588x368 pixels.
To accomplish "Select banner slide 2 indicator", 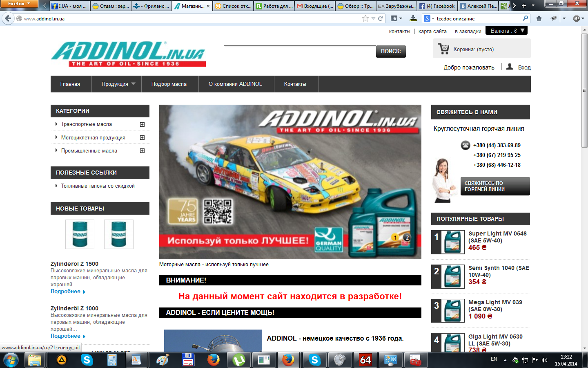I will (x=407, y=238).
